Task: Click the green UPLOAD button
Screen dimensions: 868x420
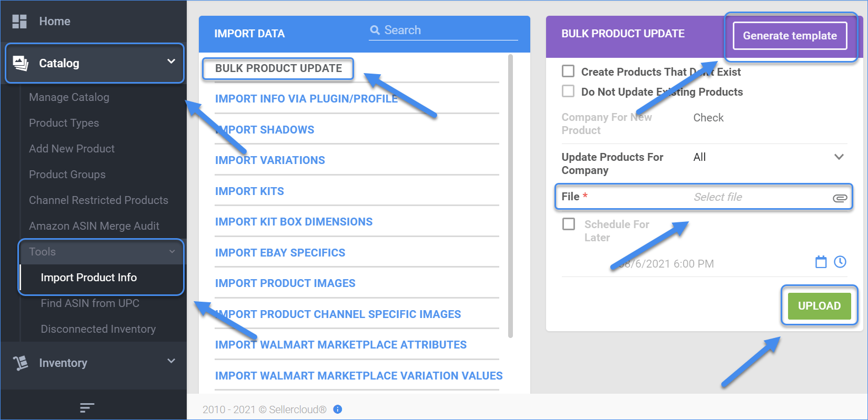Action: 819,306
